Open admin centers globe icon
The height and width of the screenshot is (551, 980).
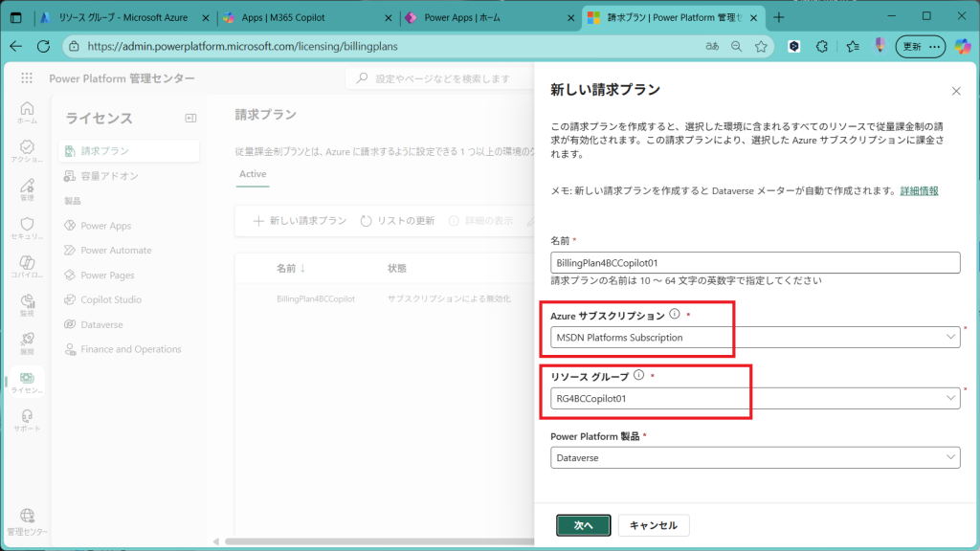27,519
